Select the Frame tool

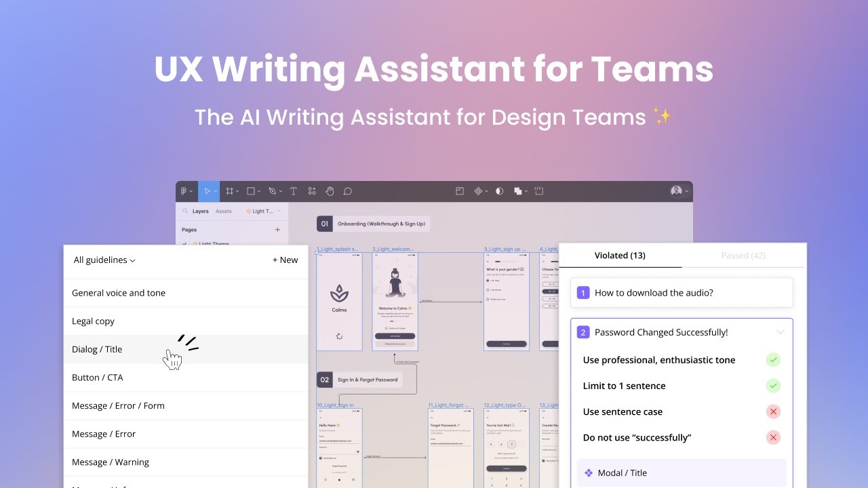[x=230, y=191]
